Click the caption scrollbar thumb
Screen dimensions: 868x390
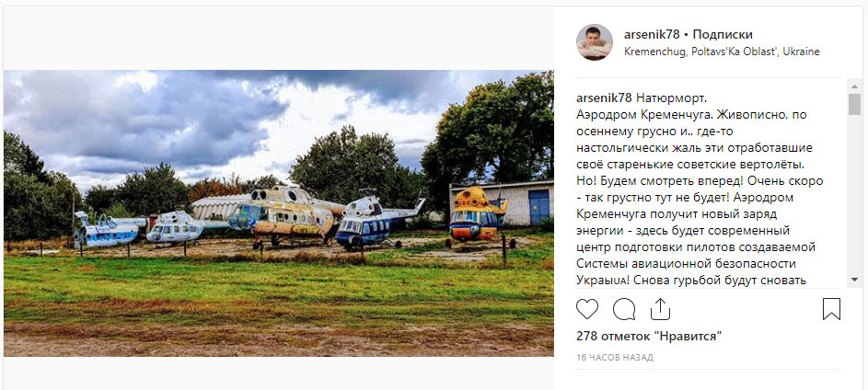click(x=855, y=103)
